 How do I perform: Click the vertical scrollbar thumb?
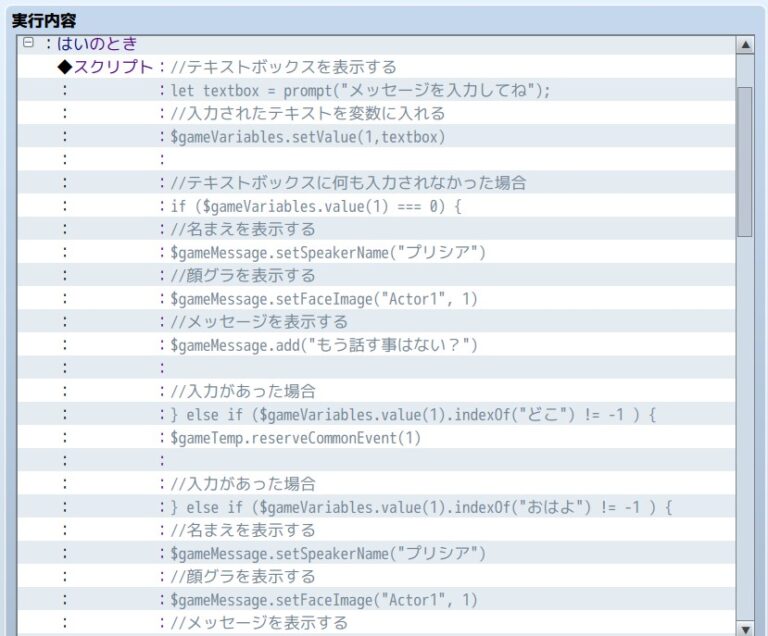click(x=744, y=160)
